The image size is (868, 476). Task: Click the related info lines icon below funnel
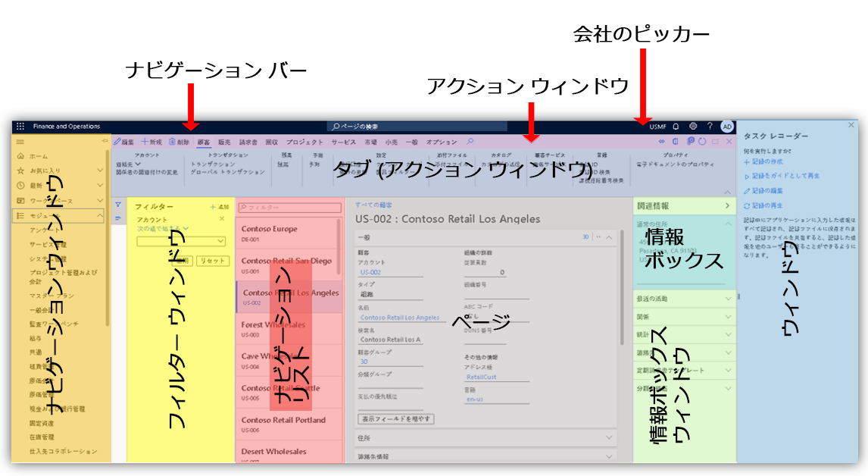[x=118, y=218]
